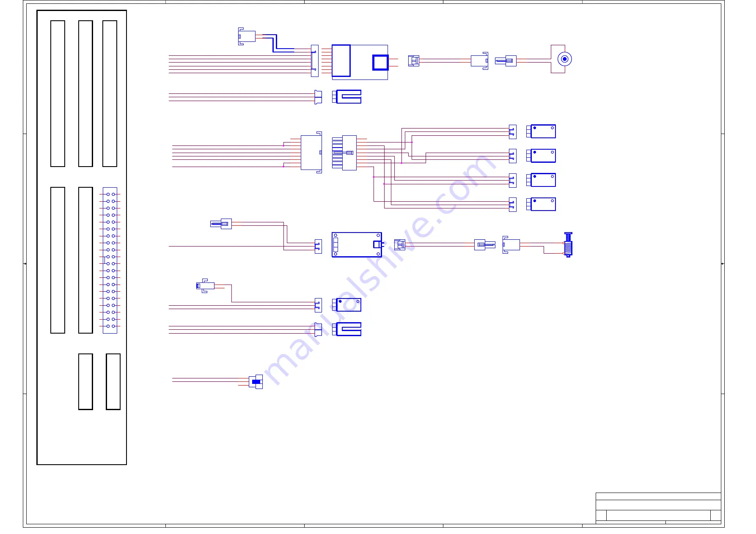756x534 pixels.
Task: Select the two-column pin header in the left panel
Action: pos(110,260)
